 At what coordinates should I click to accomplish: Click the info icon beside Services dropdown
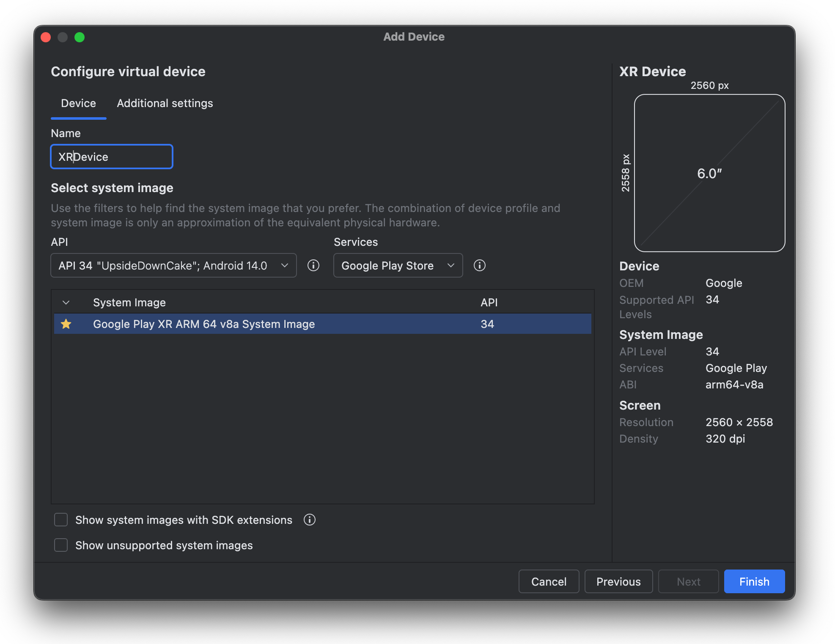[479, 265]
